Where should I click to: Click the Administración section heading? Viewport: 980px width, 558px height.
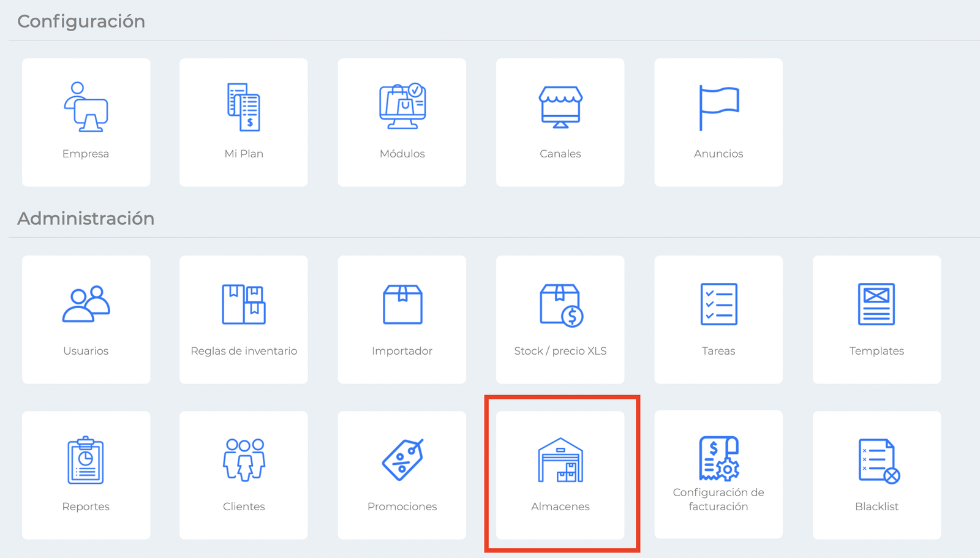(86, 219)
